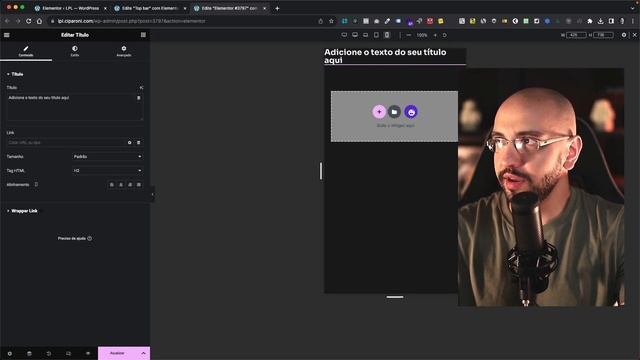The image size is (640, 360).
Task: Decrease preview zoom with minus button
Action: pos(409,35)
